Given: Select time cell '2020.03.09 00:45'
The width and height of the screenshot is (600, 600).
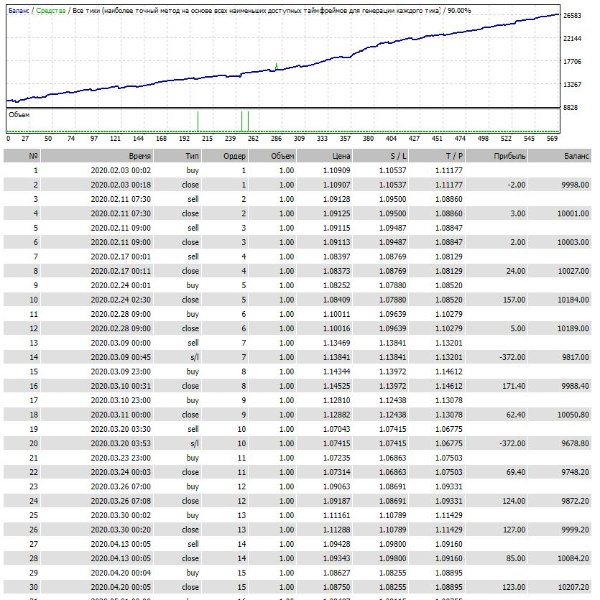Looking at the screenshot, I should coord(121,357).
